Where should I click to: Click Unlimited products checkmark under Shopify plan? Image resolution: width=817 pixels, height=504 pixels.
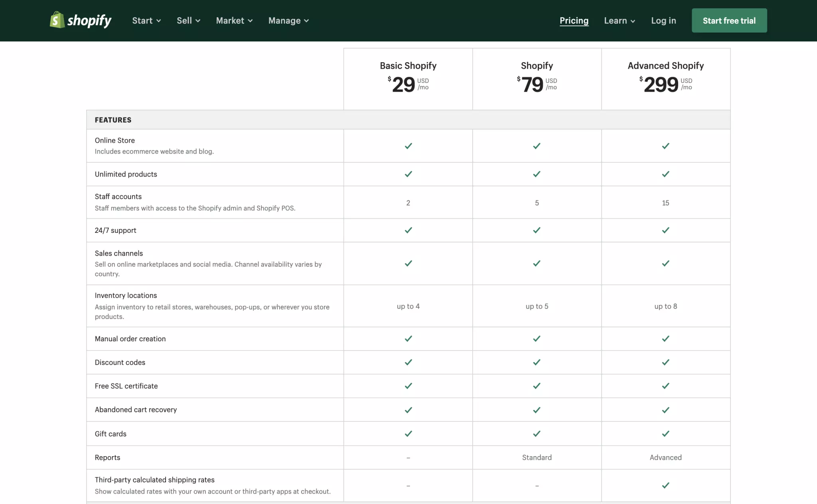[x=537, y=174]
